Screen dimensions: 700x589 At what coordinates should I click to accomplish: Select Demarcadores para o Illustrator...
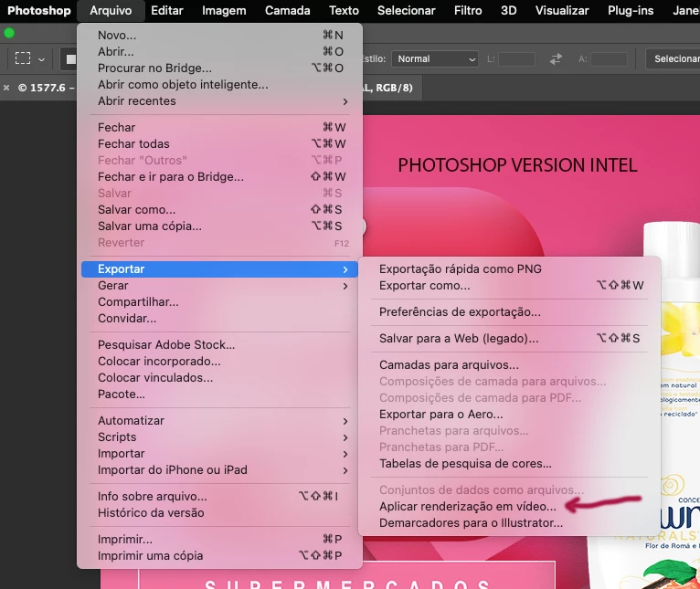point(509,523)
